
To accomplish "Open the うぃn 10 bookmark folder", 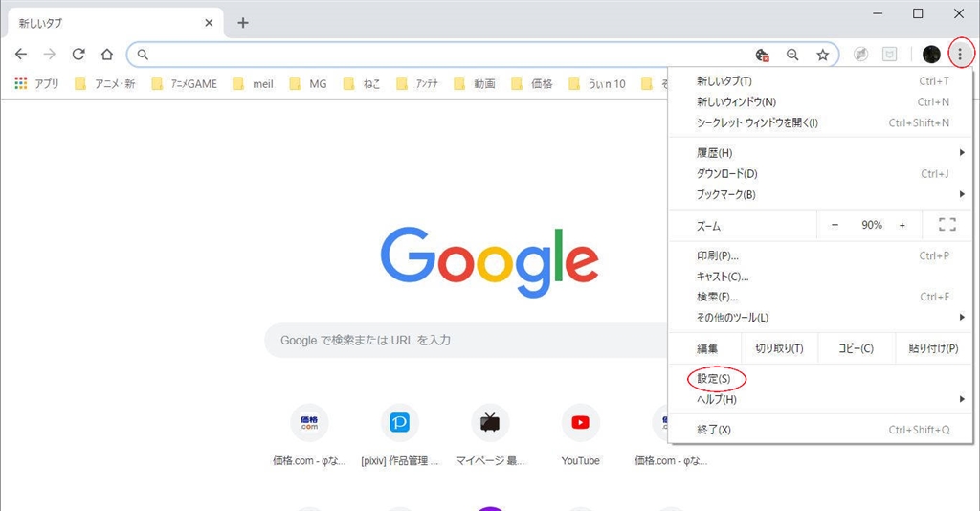I will (x=597, y=83).
